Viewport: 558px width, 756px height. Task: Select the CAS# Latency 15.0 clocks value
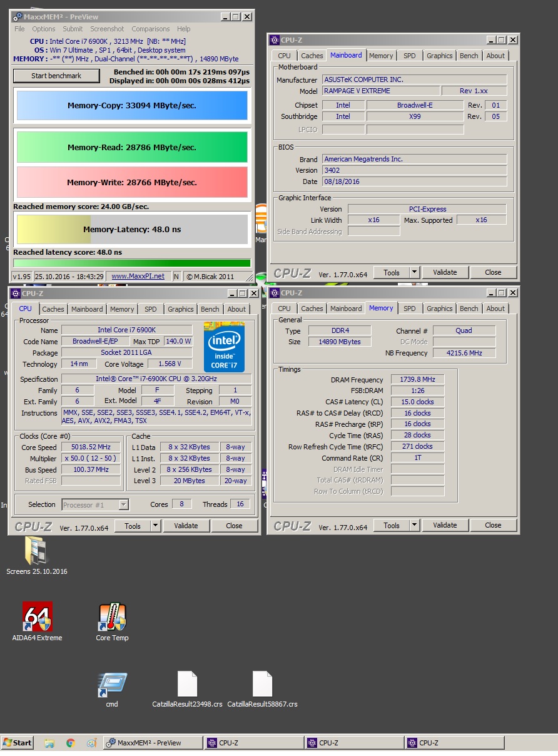[418, 402]
